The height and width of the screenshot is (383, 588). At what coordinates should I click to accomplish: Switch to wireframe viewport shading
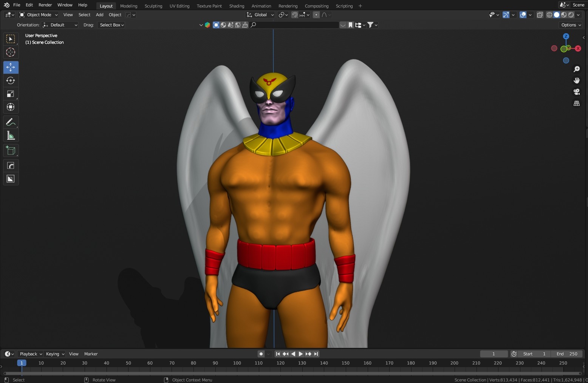pos(549,15)
